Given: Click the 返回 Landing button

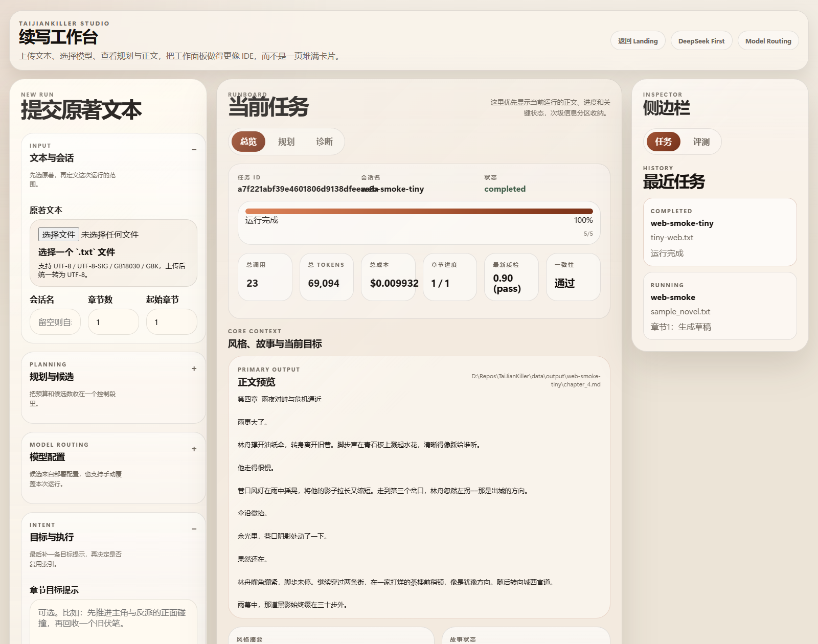Looking at the screenshot, I should (x=637, y=40).
